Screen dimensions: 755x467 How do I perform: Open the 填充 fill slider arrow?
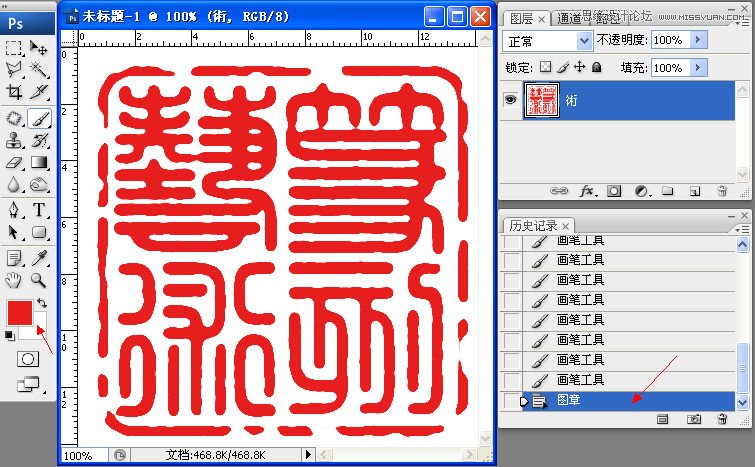pyautogui.click(x=699, y=67)
